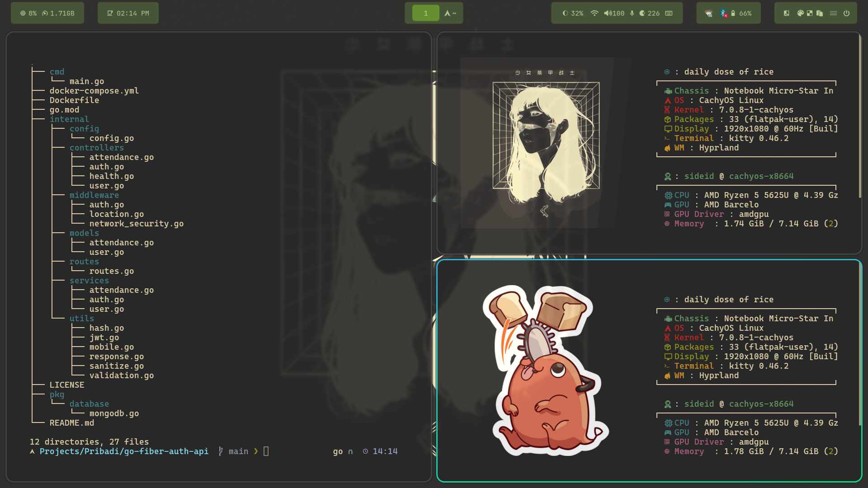Click the keyboard icon in the top bar
868x488 pixels.
669,13
